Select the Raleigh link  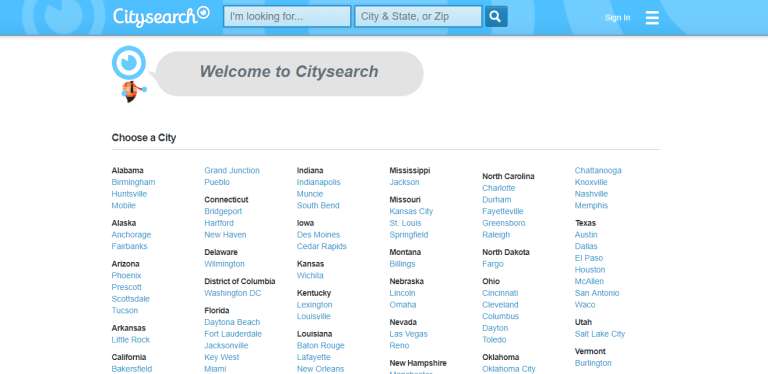[x=496, y=235]
